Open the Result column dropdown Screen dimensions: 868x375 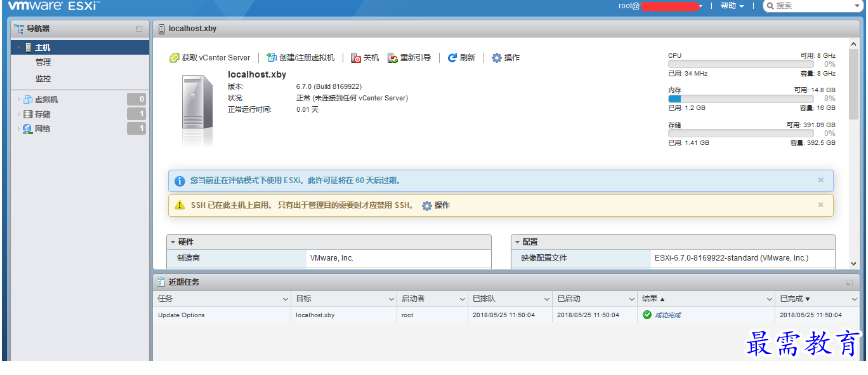point(769,299)
